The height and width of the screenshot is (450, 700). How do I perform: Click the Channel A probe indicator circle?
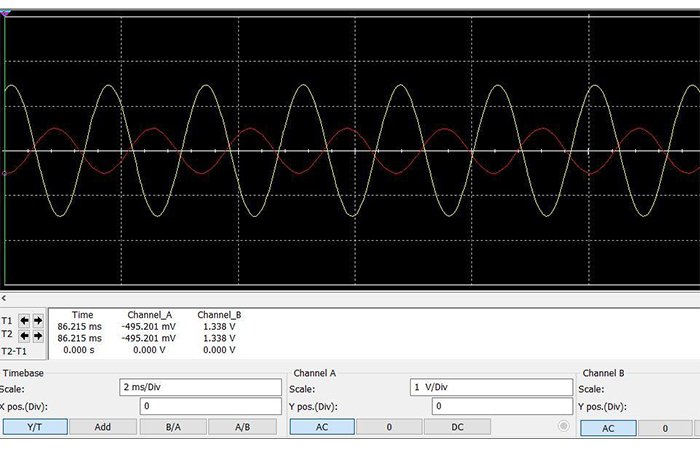pyautogui.click(x=564, y=426)
